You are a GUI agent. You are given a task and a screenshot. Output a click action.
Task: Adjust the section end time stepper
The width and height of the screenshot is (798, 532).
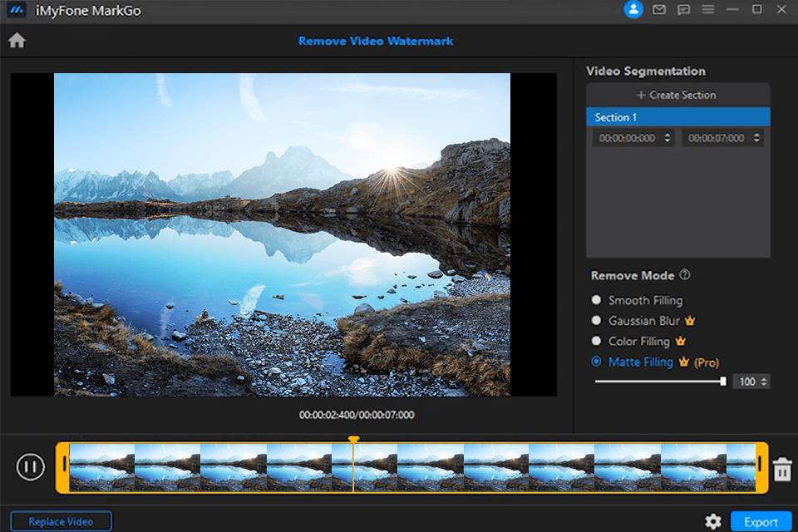click(756, 138)
